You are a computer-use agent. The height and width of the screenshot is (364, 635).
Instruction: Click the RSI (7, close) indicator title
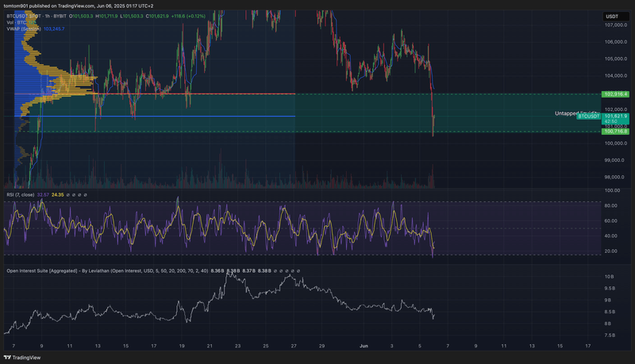(21, 195)
